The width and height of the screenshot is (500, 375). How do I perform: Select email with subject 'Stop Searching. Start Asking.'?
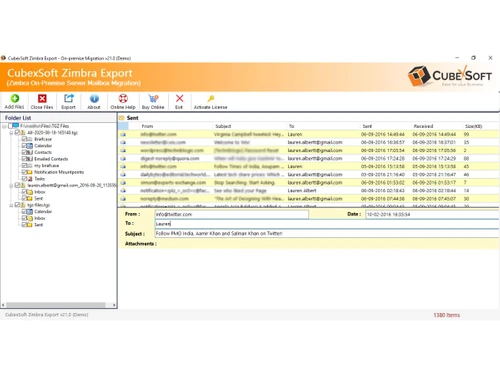coord(308,183)
